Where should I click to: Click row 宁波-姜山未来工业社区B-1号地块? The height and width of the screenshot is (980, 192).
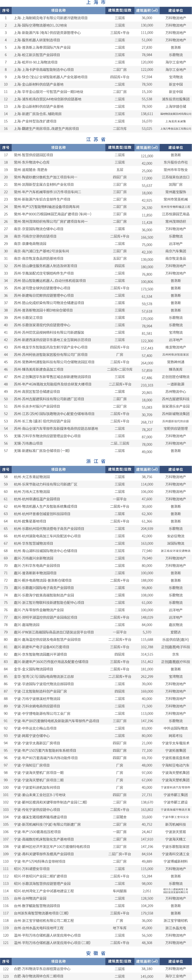point(96,795)
